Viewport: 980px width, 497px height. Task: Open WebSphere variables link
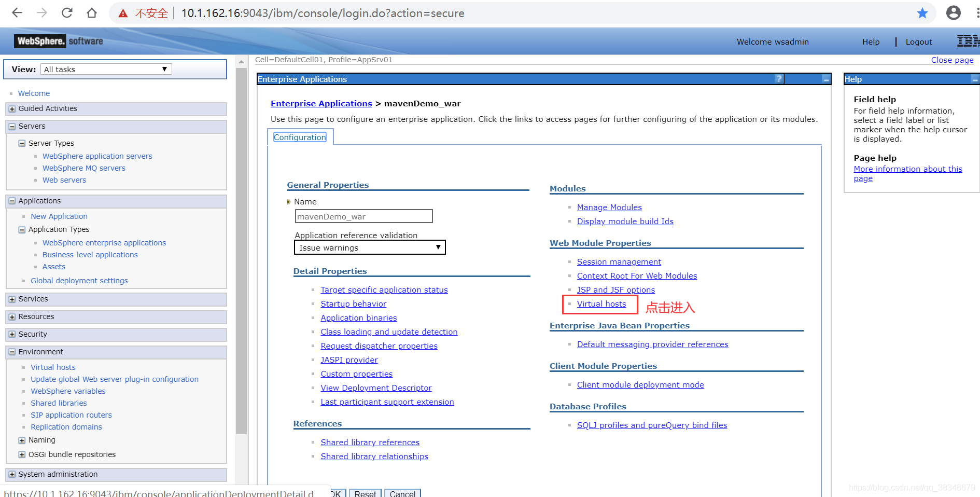point(68,391)
